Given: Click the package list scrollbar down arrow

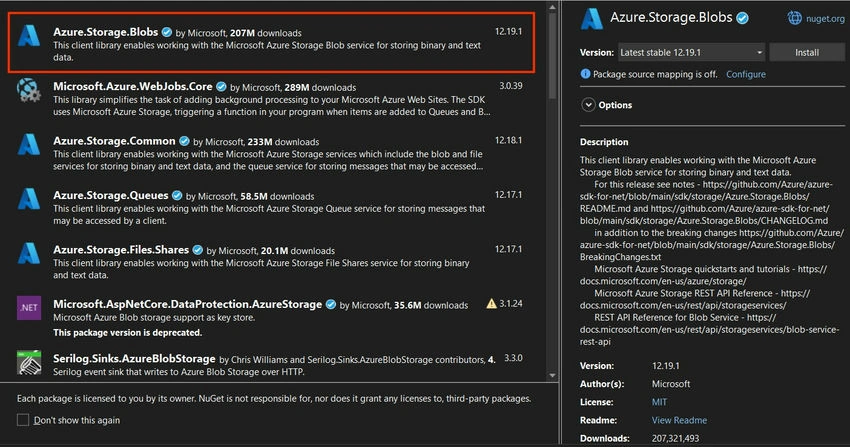Looking at the screenshot, I should pyautogui.click(x=552, y=375).
